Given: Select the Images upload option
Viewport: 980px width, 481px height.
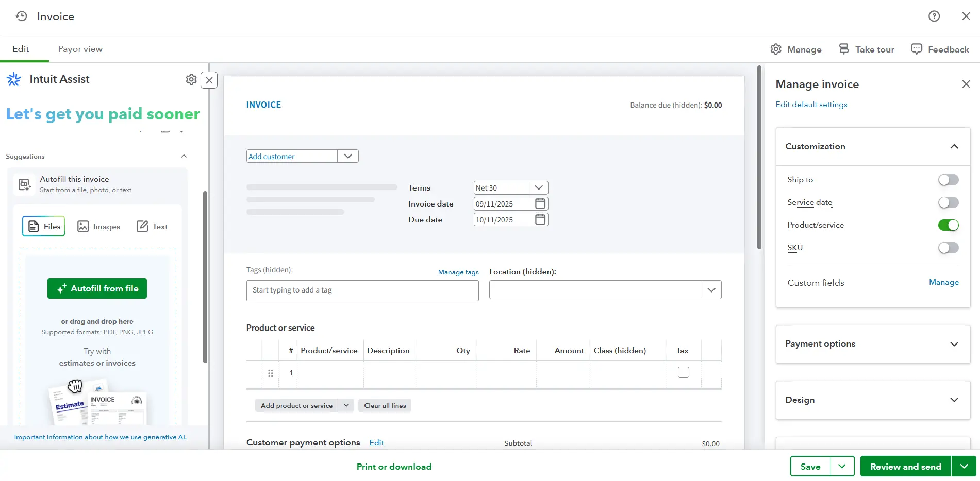Looking at the screenshot, I should tap(98, 226).
